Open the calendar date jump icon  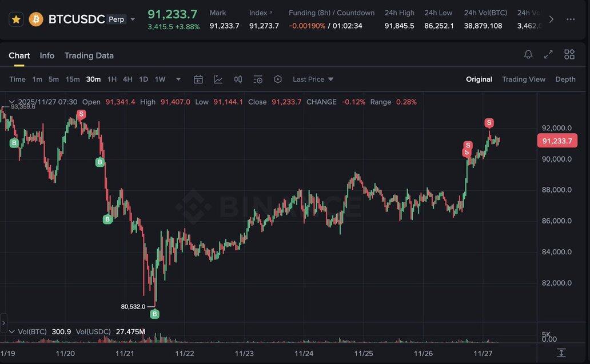pos(198,79)
